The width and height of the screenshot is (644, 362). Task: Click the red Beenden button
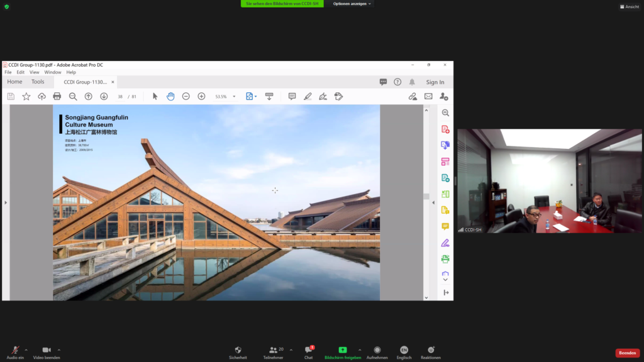[627, 353]
